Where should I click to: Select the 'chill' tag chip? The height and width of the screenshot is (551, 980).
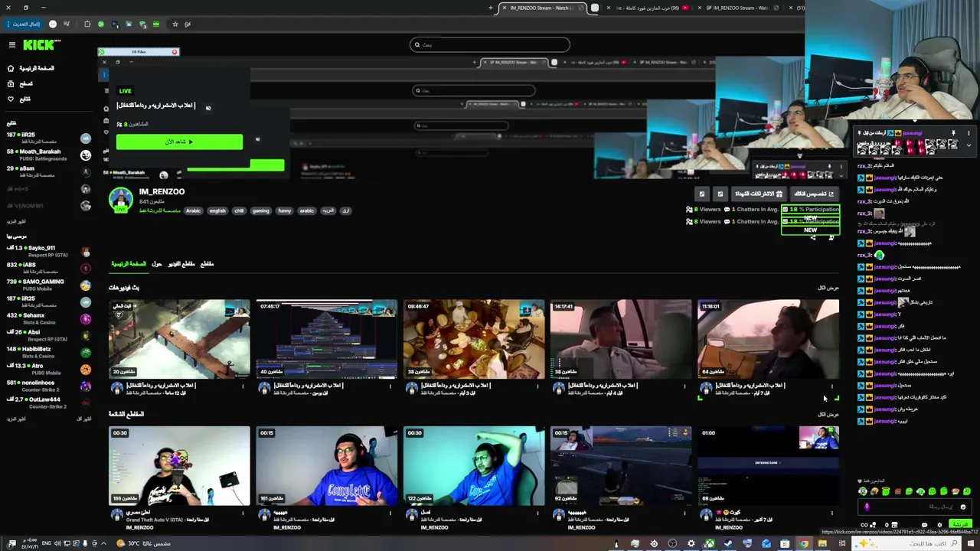[239, 210]
